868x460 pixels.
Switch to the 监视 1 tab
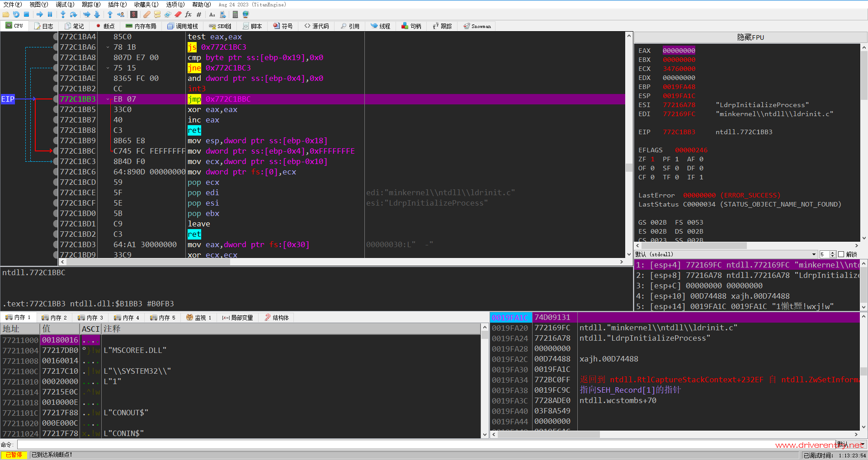pos(199,318)
